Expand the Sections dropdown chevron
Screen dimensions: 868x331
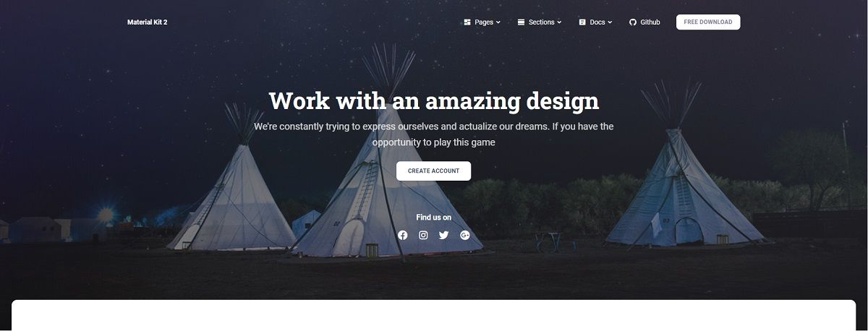tap(559, 22)
